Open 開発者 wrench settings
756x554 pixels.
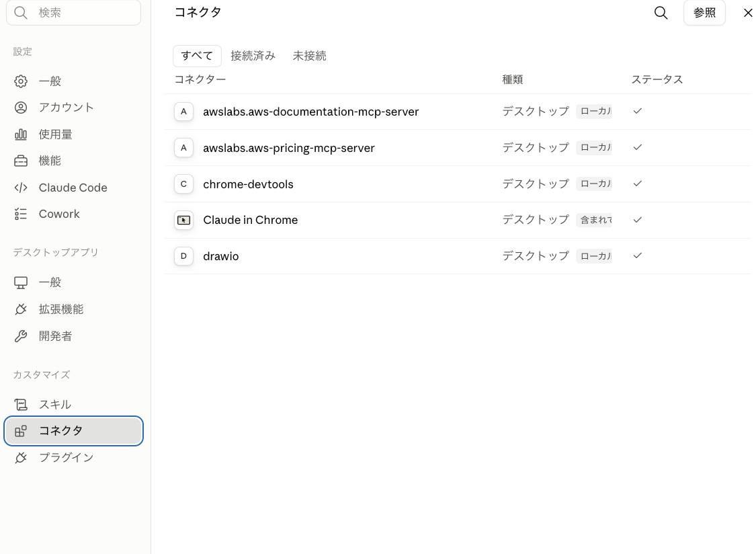73,336
